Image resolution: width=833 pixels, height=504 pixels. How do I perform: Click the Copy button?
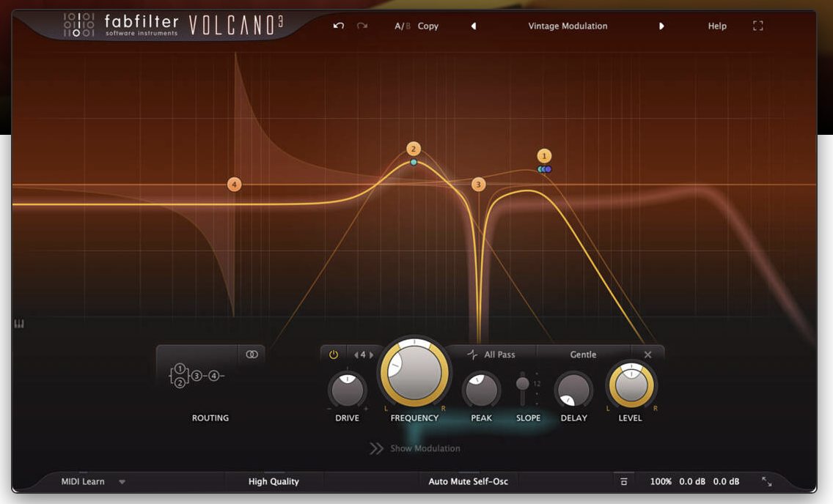(x=427, y=26)
